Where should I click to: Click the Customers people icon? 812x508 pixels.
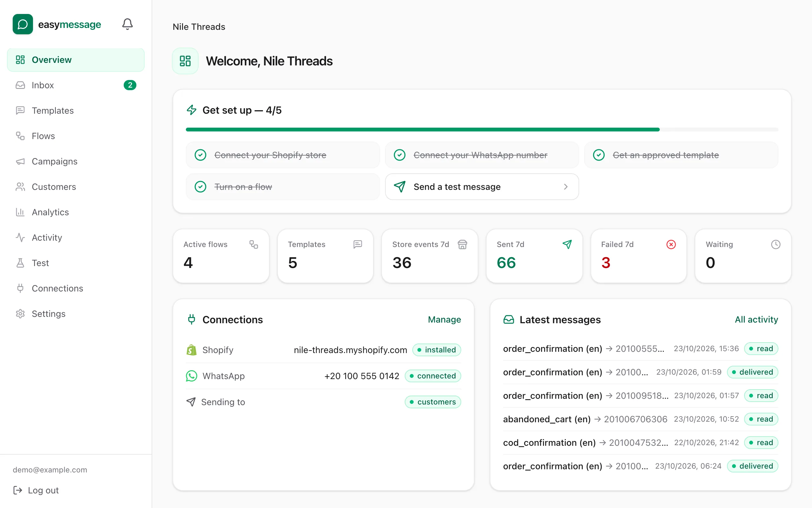click(20, 187)
